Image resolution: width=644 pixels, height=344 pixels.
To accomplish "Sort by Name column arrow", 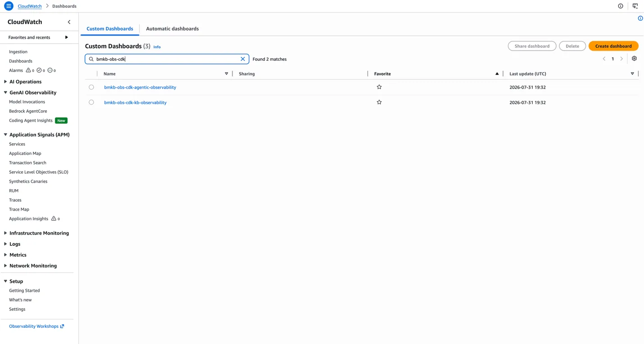I will coord(227,74).
